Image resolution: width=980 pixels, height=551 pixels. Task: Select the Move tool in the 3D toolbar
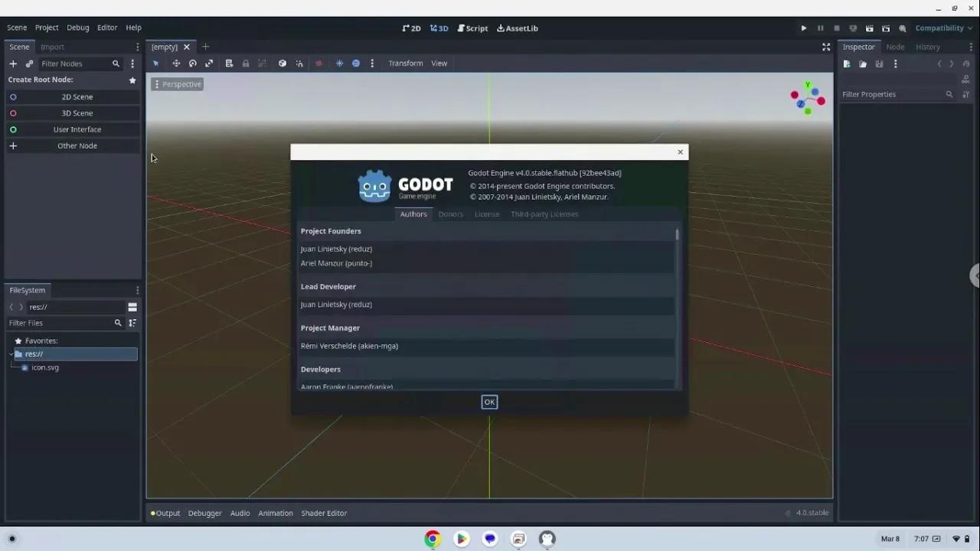coord(176,63)
